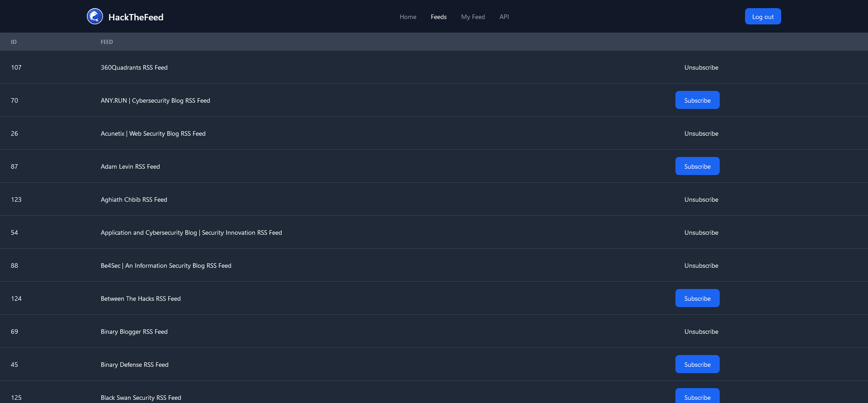Subscribe to Binary Defense RSS Feed

coord(697,365)
